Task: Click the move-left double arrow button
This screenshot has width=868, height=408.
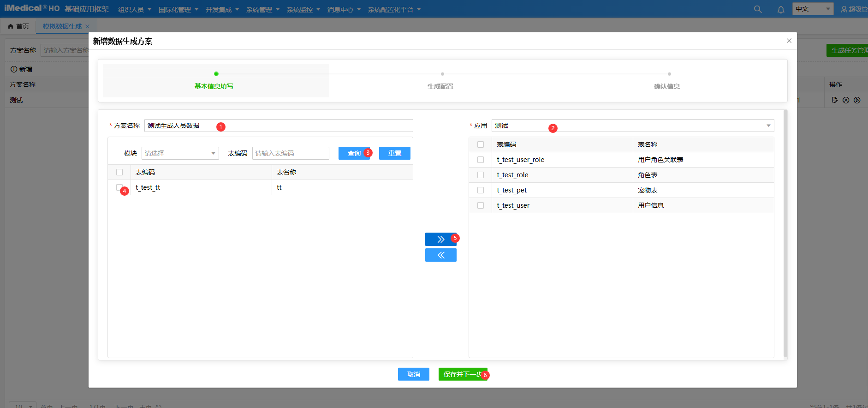Action: [x=440, y=255]
